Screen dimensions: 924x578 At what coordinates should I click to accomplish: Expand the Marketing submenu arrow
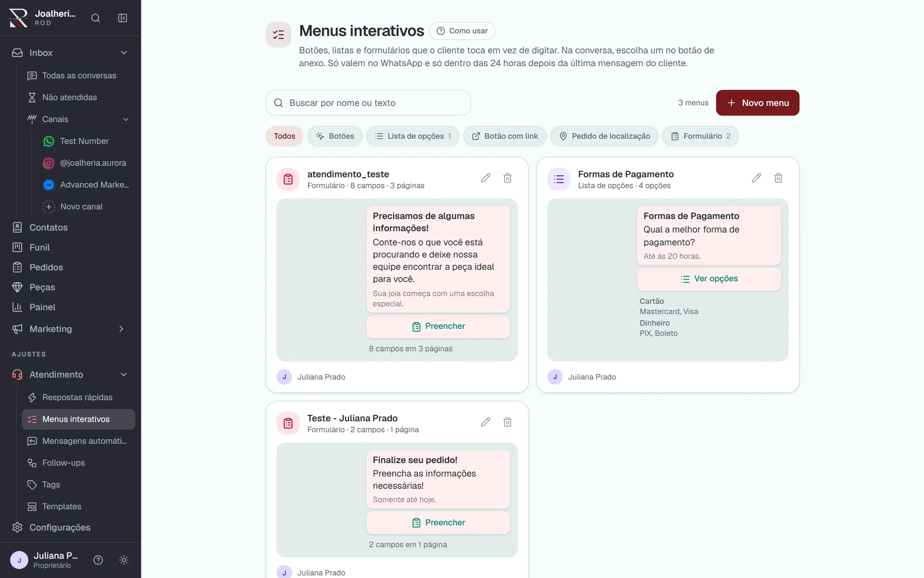(122, 329)
